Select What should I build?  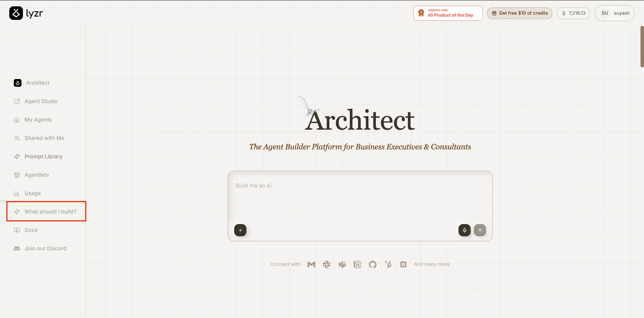46,212
